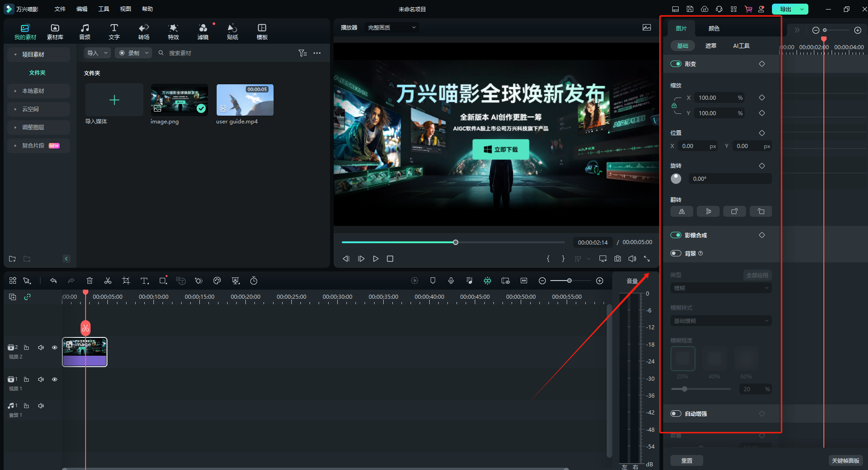The width and height of the screenshot is (868, 470).
Task: Click the marker shield icon in timeline toolbar
Action: [x=433, y=281]
